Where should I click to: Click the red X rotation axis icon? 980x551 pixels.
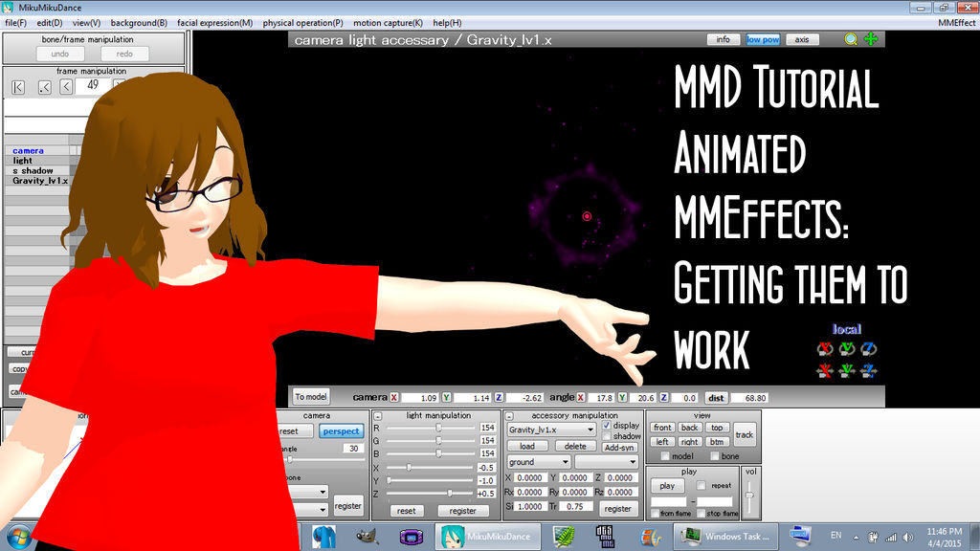825,348
